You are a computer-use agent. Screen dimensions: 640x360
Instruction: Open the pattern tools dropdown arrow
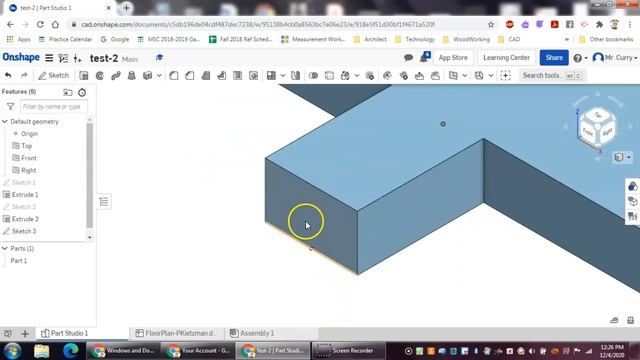283,76
